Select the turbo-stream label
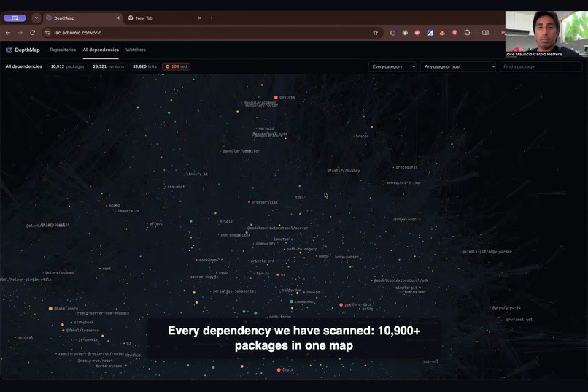This screenshot has height=392, width=588. coord(109,366)
